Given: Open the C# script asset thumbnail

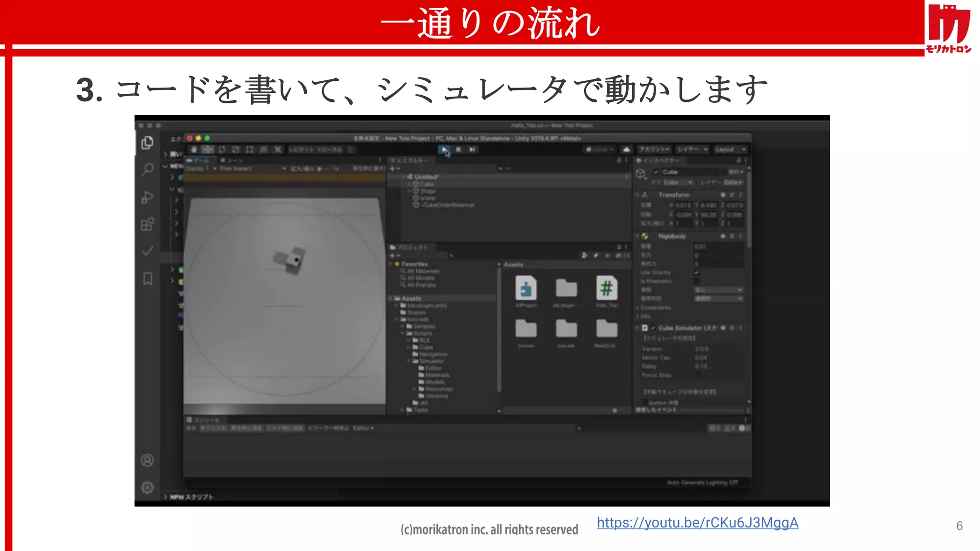Looking at the screenshot, I should 606,288.
